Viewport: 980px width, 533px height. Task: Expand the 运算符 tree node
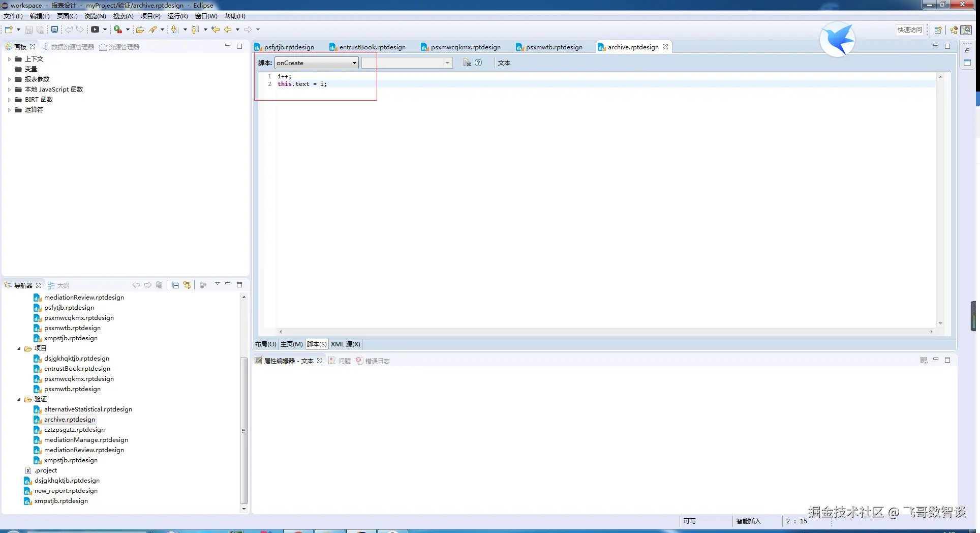pyautogui.click(x=9, y=110)
